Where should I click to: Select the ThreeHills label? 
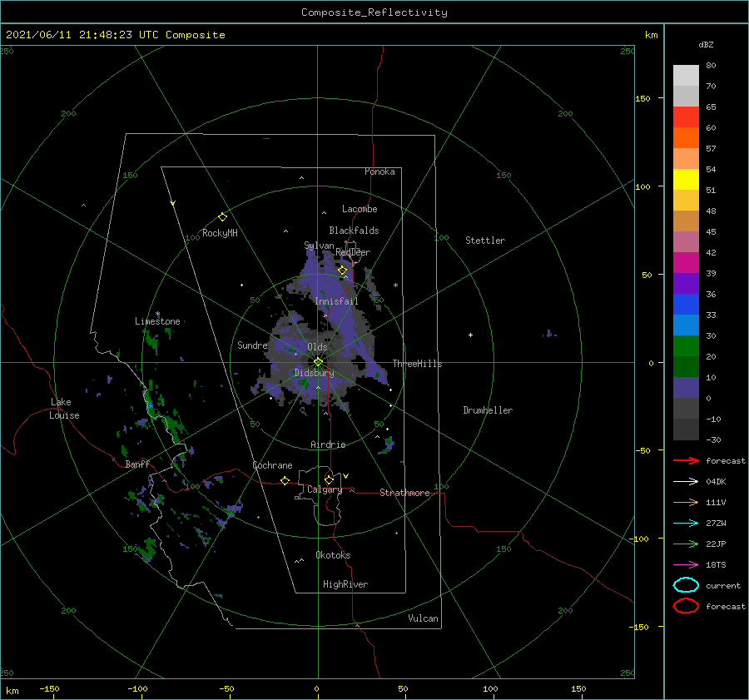[x=418, y=364]
